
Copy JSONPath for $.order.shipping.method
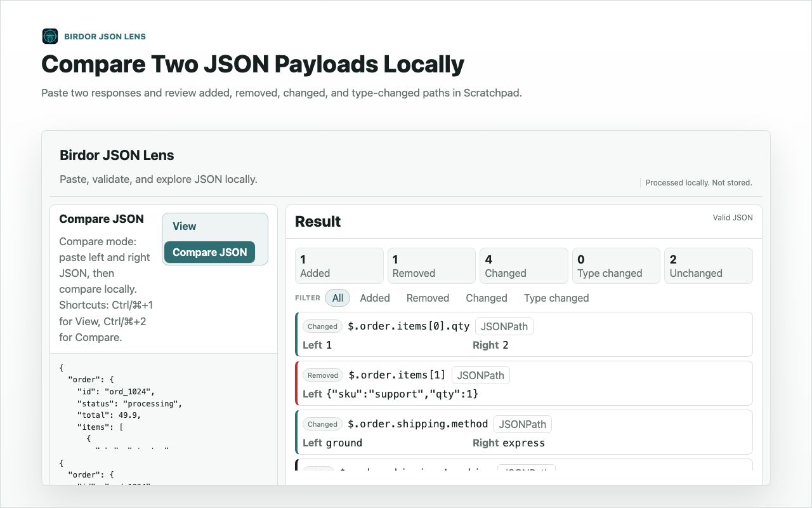coord(523,424)
